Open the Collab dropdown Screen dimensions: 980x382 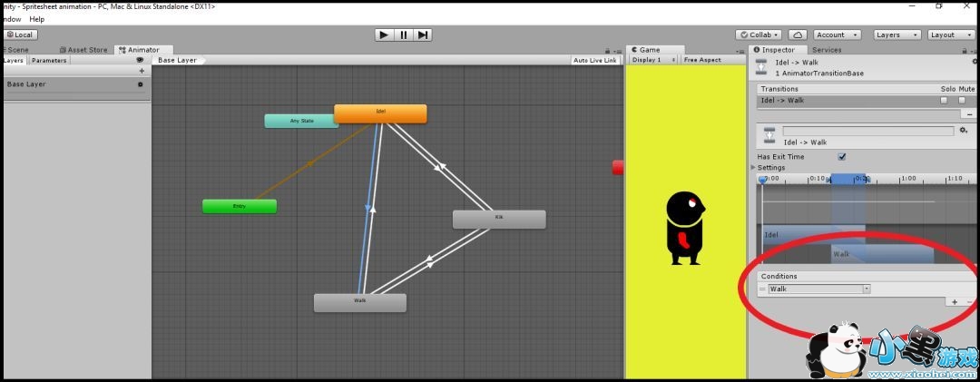[x=759, y=35]
